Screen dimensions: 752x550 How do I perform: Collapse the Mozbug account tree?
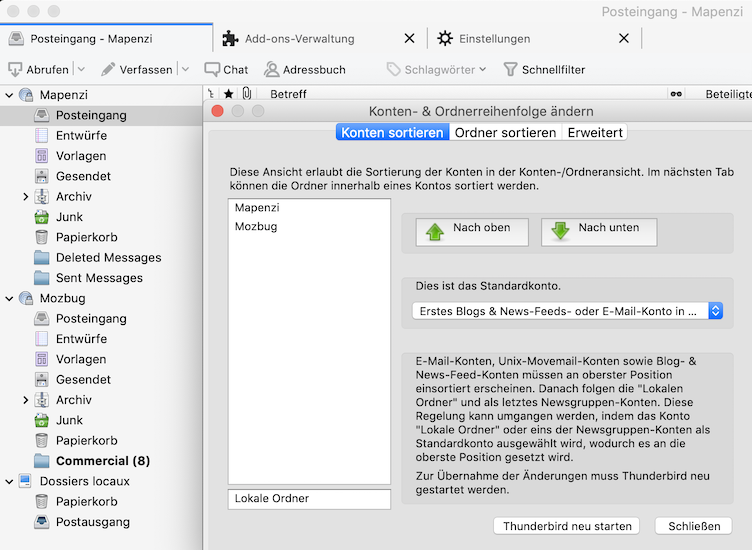[x=9, y=298]
